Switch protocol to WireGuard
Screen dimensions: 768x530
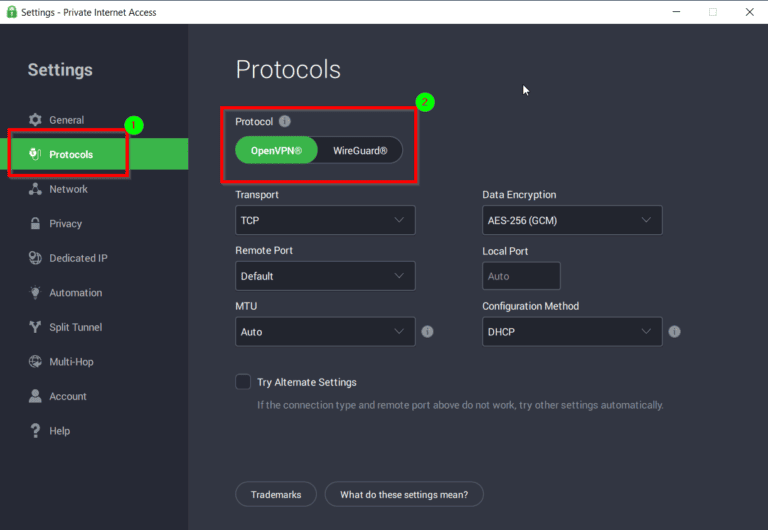click(360, 151)
